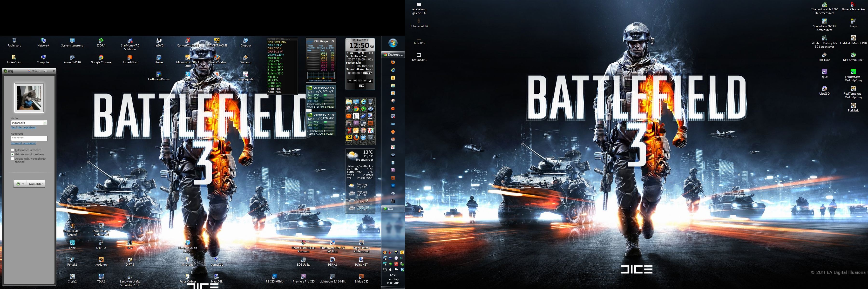Uncheck Mein Kennwort speichern in ICQ
The image size is (868, 289).
pyautogui.click(x=13, y=154)
